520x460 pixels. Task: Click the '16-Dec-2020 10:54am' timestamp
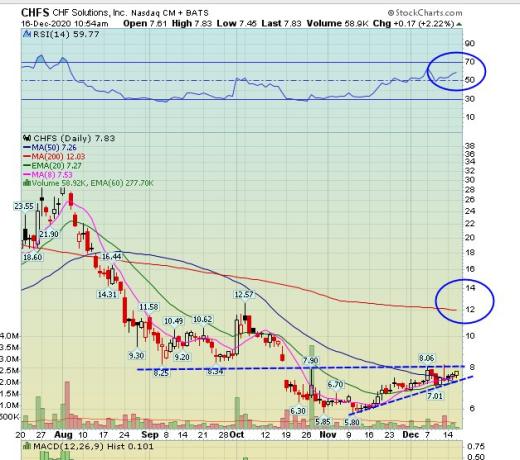tap(65, 24)
